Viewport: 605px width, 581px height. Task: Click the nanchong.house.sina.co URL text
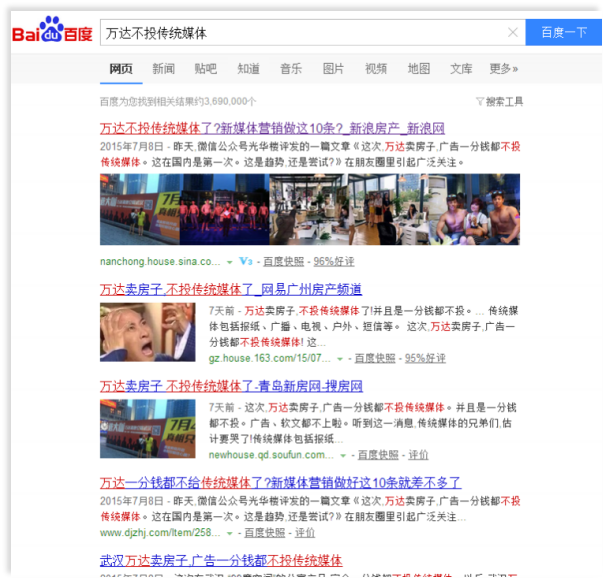click(160, 262)
